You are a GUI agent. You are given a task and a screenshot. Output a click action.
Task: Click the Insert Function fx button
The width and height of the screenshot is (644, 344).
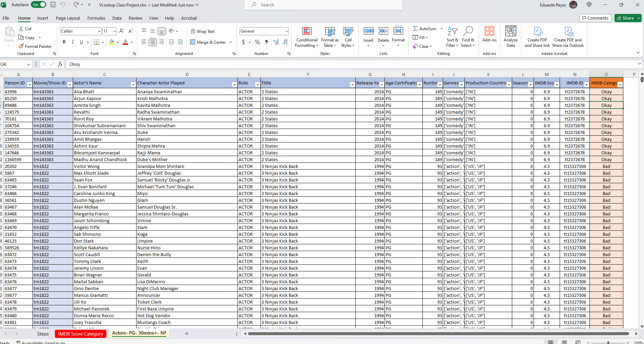point(60,64)
